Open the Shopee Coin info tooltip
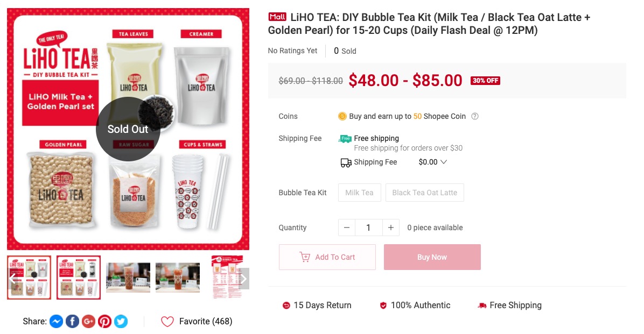The image size is (644, 334). 474,116
